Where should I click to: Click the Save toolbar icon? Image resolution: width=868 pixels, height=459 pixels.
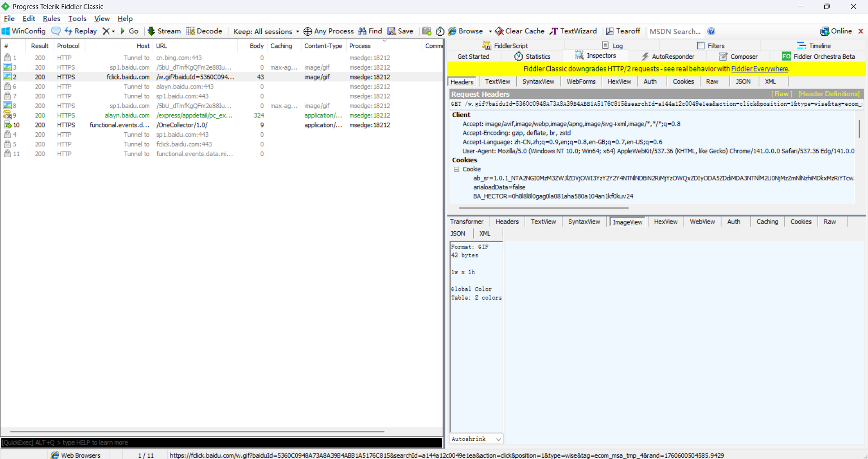392,31
